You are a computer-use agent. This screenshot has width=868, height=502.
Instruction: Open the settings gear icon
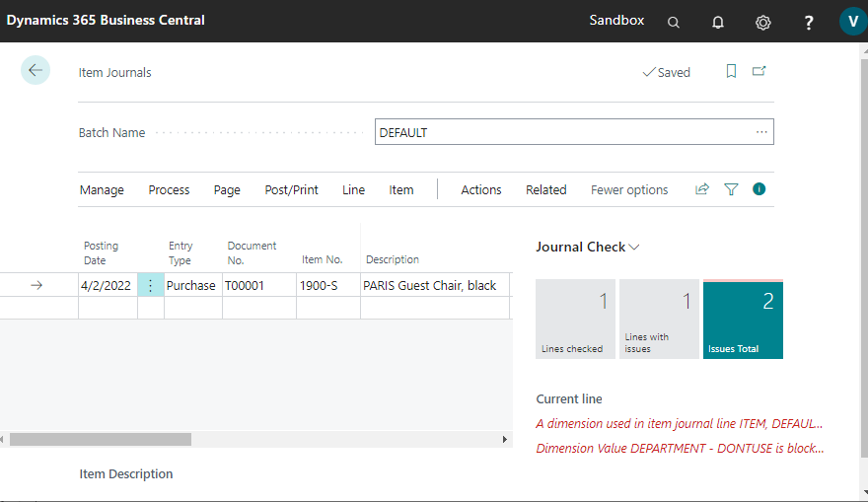point(762,23)
